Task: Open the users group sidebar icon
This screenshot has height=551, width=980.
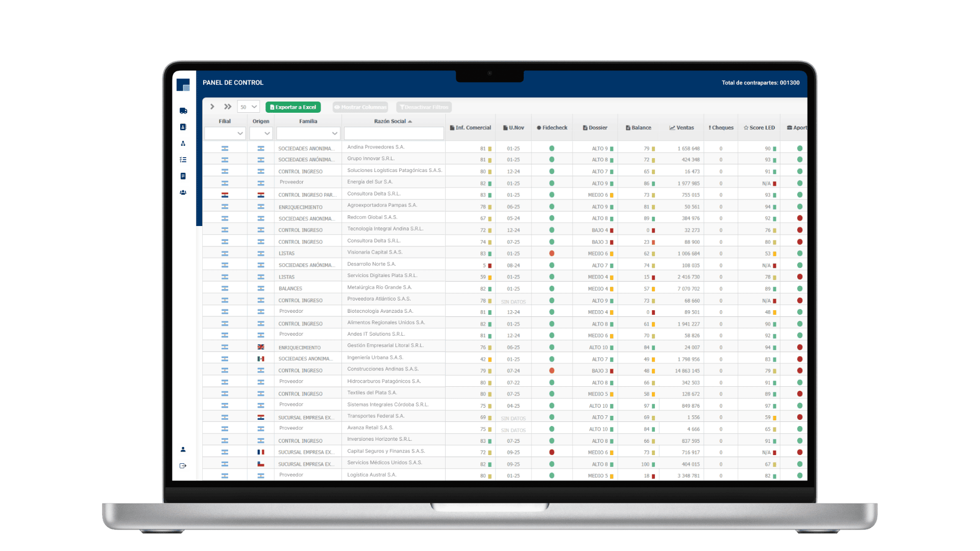Action: click(x=183, y=192)
